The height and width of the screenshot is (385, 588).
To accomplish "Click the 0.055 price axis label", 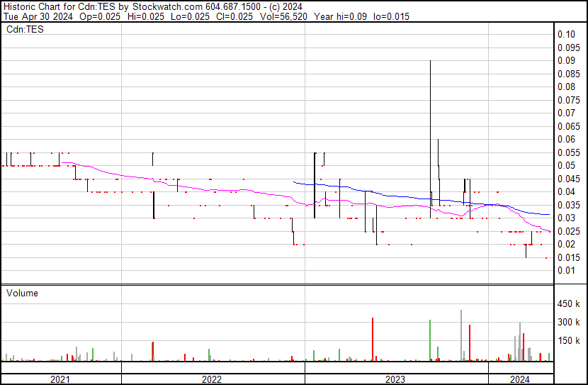I will click(x=569, y=152).
